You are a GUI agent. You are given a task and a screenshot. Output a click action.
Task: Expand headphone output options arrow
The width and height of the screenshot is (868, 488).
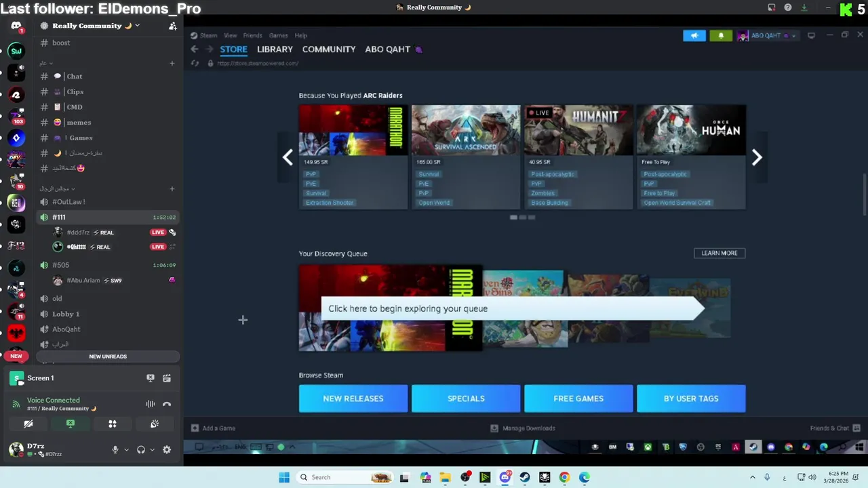pos(152,449)
